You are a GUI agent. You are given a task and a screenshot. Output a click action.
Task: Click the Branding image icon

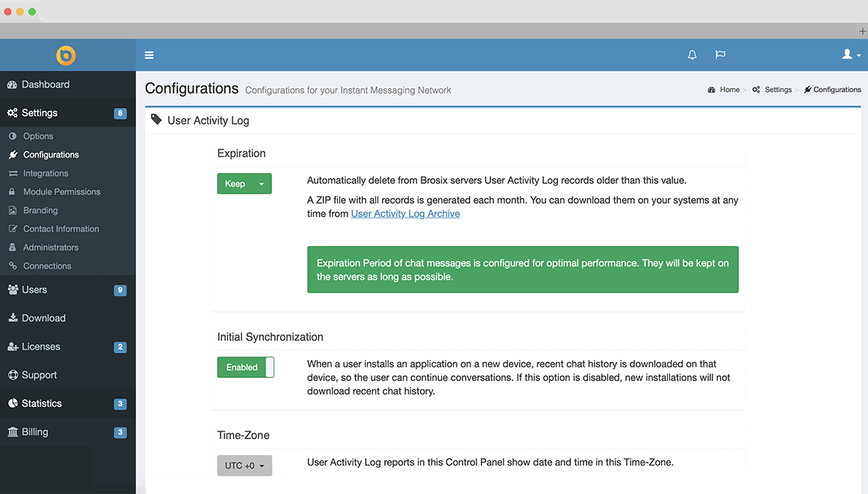(12, 210)
